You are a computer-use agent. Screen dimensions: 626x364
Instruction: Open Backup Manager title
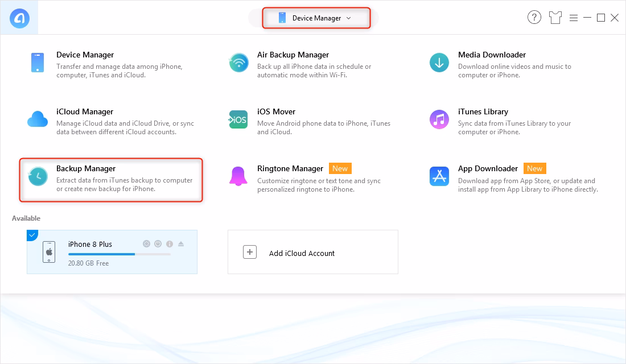[86, 168]
